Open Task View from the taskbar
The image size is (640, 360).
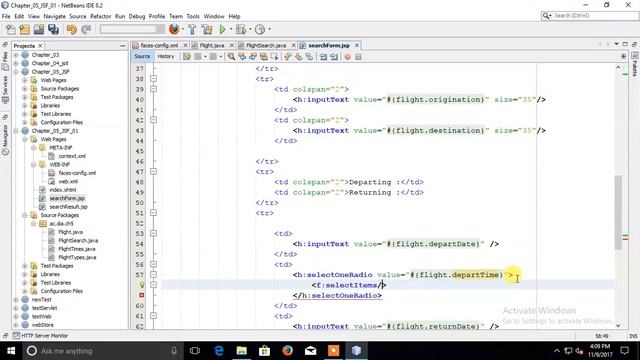point(195,351)
